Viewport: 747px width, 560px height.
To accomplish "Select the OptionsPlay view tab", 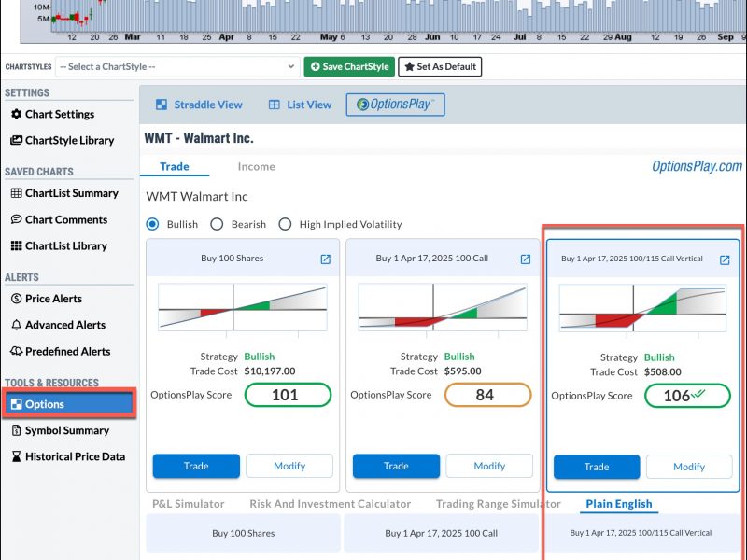I will click(x=395, y=105).
